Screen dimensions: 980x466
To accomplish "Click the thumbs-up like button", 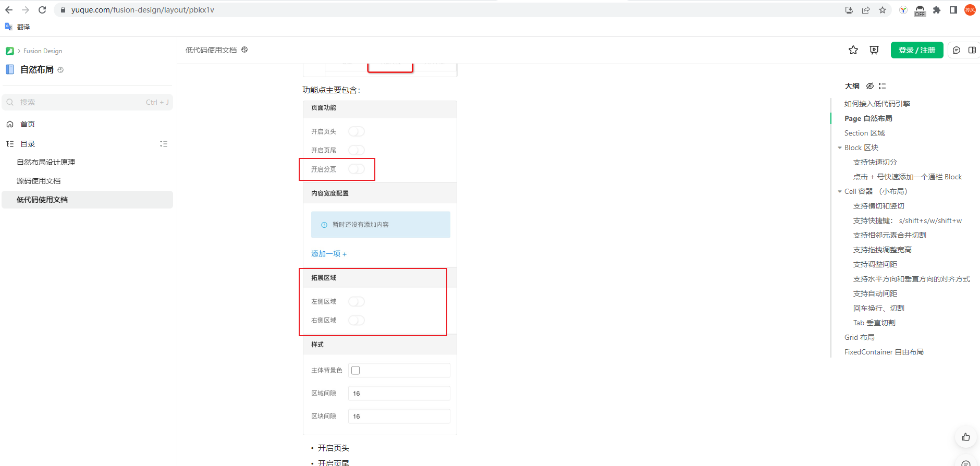I will 966,437.
